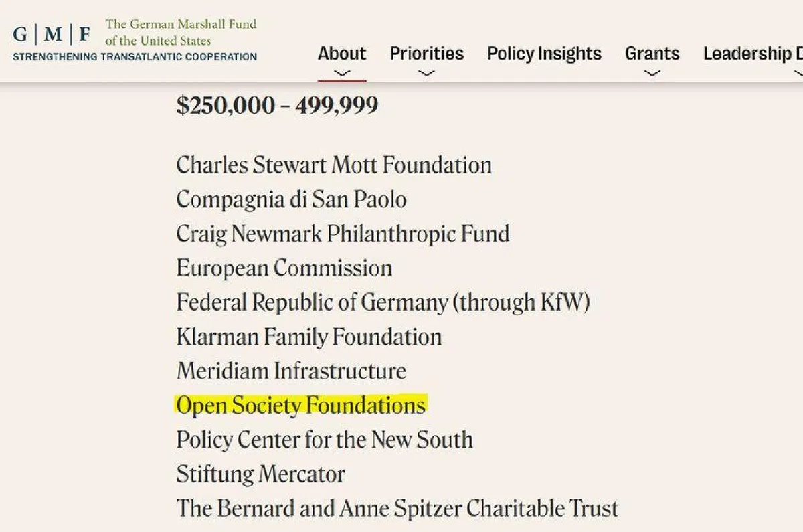
Task: Select Compagnia di San Paolo entry
Action: pyautogui.click(x=291, y=199)
